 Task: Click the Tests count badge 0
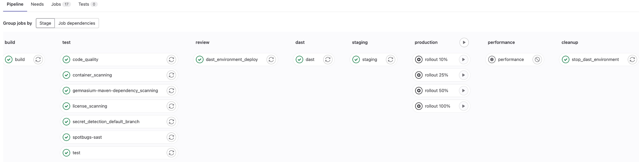point(94,4)
